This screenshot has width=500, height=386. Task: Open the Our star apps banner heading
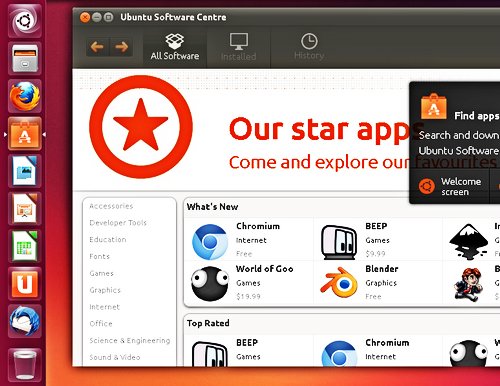[326, 130]
